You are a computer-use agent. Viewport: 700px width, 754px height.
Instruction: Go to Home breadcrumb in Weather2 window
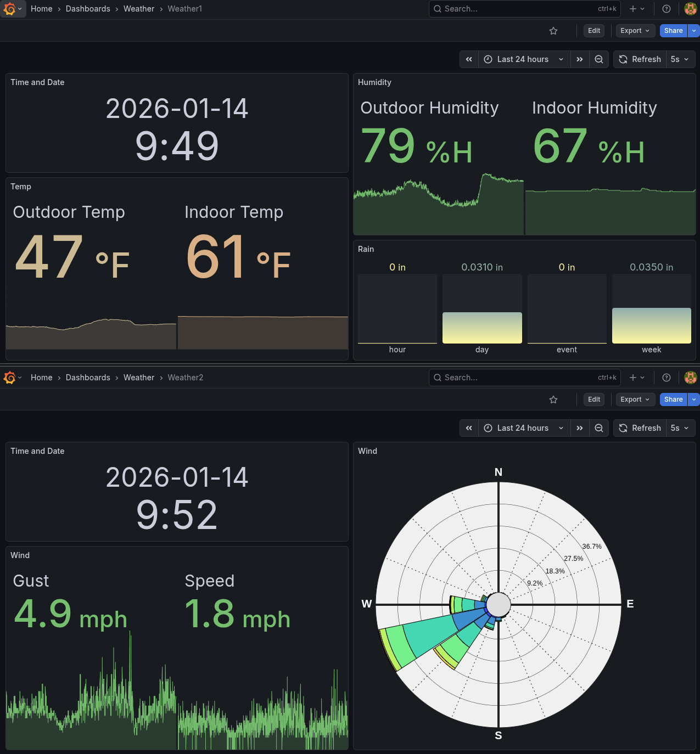(x=42, y=378)
